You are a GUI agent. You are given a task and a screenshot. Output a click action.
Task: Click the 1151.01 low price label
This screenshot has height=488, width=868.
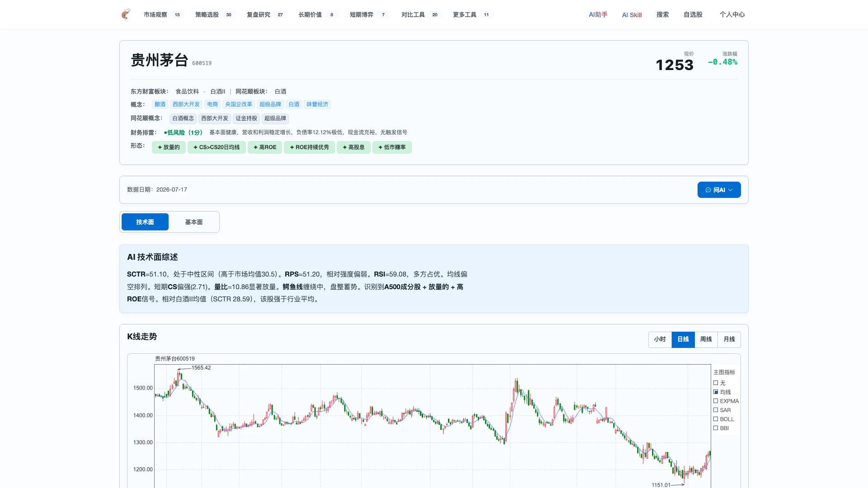(x=661, y=485)
